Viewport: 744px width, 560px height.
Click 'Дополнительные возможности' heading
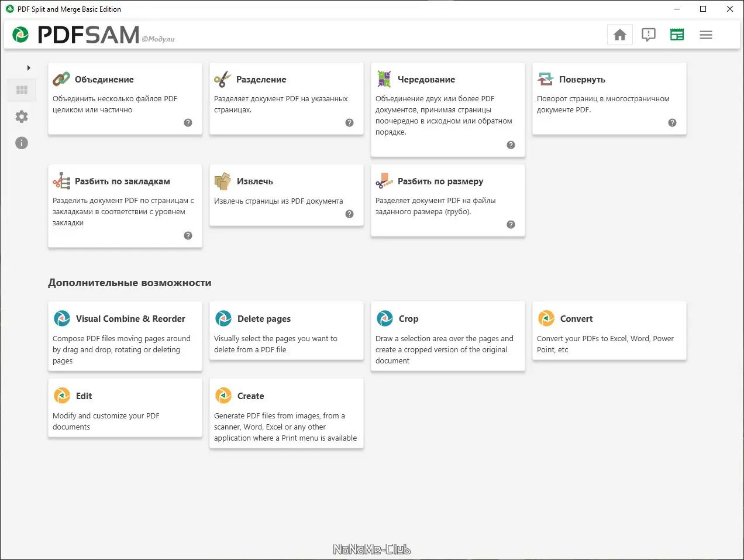pos(130,283)
